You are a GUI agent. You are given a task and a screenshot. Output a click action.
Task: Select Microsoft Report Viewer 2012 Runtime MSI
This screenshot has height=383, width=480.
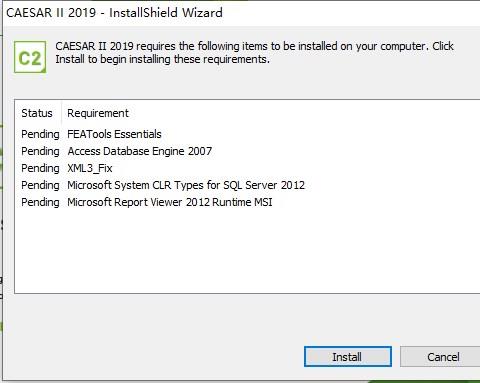[x=170, y=202]
